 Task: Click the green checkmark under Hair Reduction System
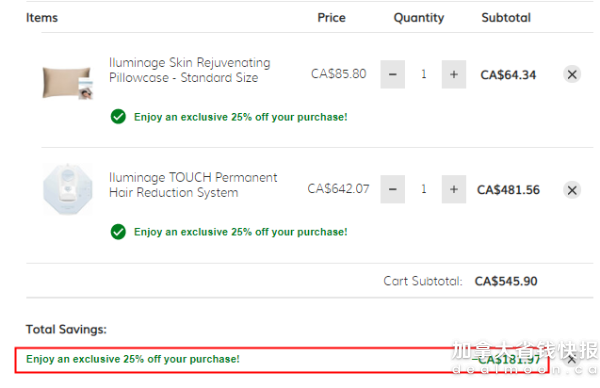[118, 231]
